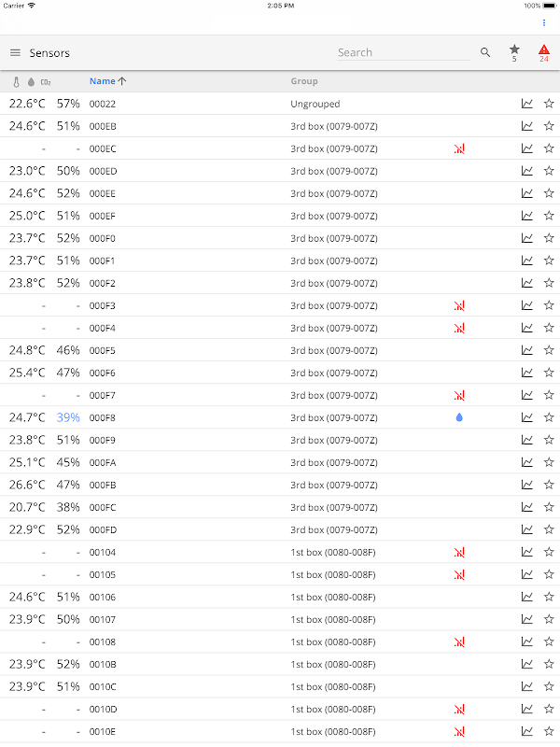Open the three-dot overflow menu
Screen dimensions: 560x747
point(544,22)
